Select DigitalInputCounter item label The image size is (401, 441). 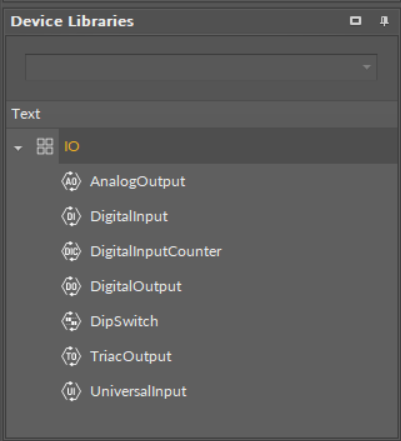[x=156, y=251]
